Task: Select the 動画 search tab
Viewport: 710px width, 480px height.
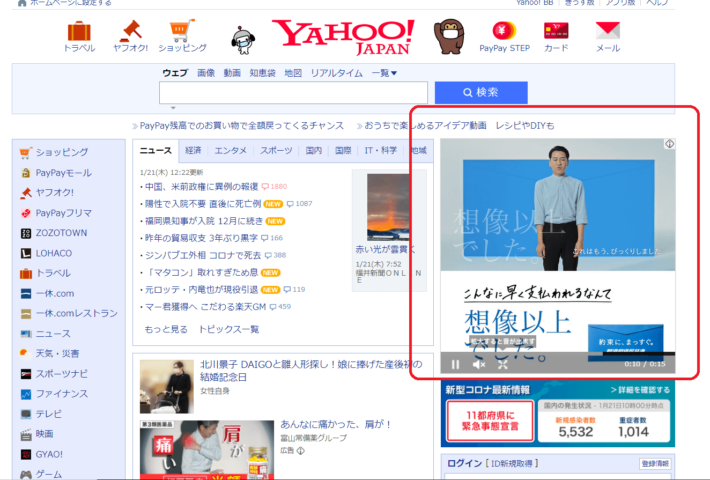Action: click(232, 73)
